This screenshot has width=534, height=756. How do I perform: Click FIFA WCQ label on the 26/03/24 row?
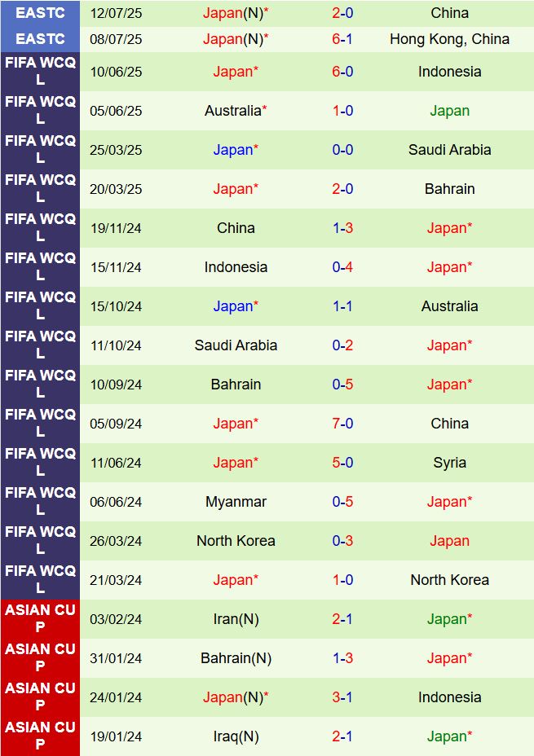coord(40,541)
